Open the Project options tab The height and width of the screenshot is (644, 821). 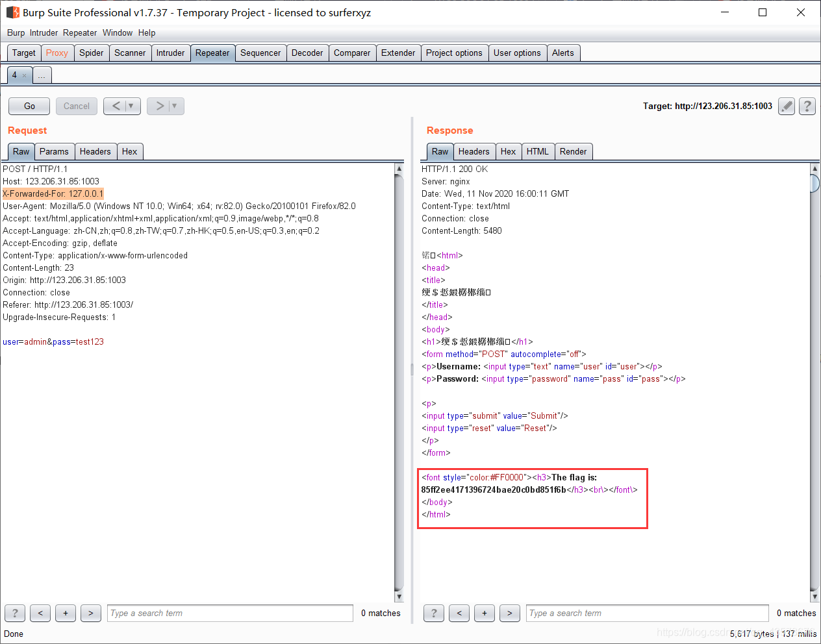454,53
